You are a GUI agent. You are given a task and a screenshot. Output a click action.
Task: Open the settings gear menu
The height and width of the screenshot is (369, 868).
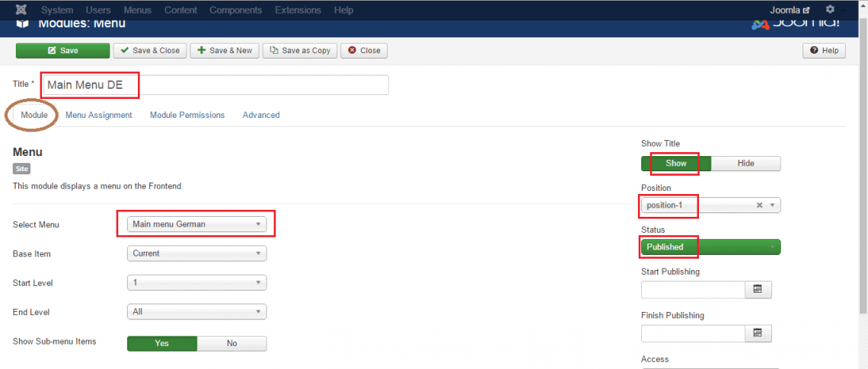(x=830, y=10)
